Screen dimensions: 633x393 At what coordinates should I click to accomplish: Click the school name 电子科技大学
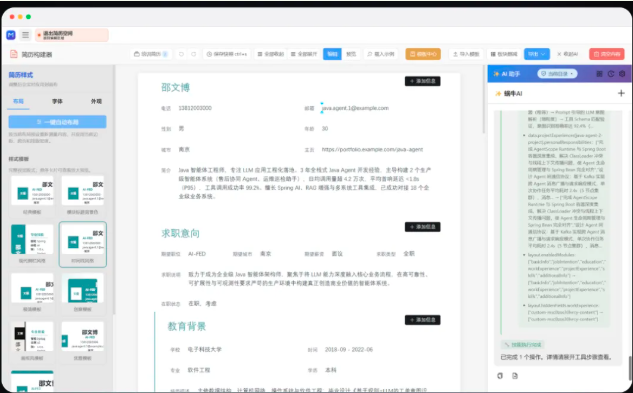pos(205,349)
